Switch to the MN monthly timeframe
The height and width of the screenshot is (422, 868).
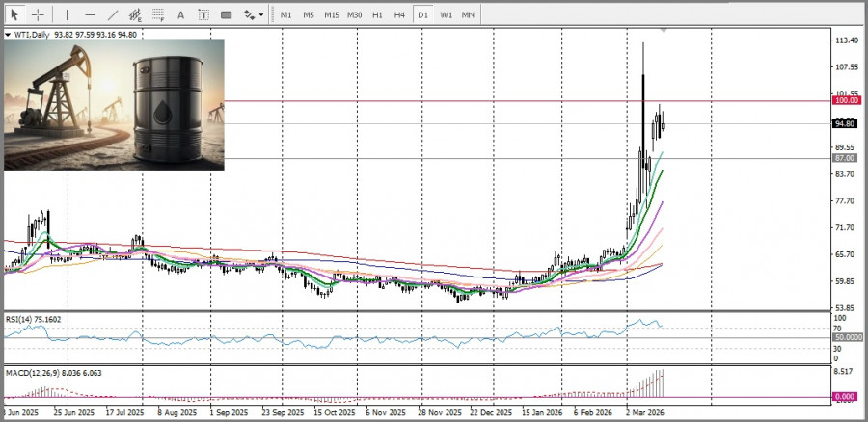[468, 14]
